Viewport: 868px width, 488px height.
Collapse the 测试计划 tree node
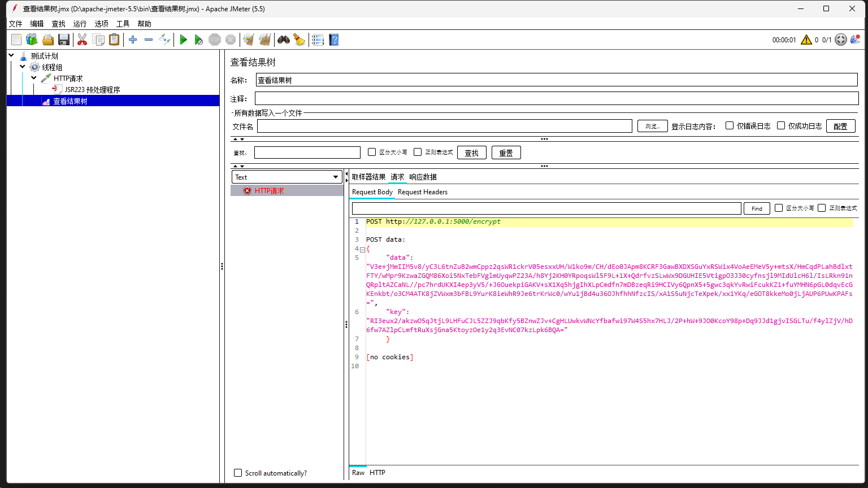[x=11, y=55]
